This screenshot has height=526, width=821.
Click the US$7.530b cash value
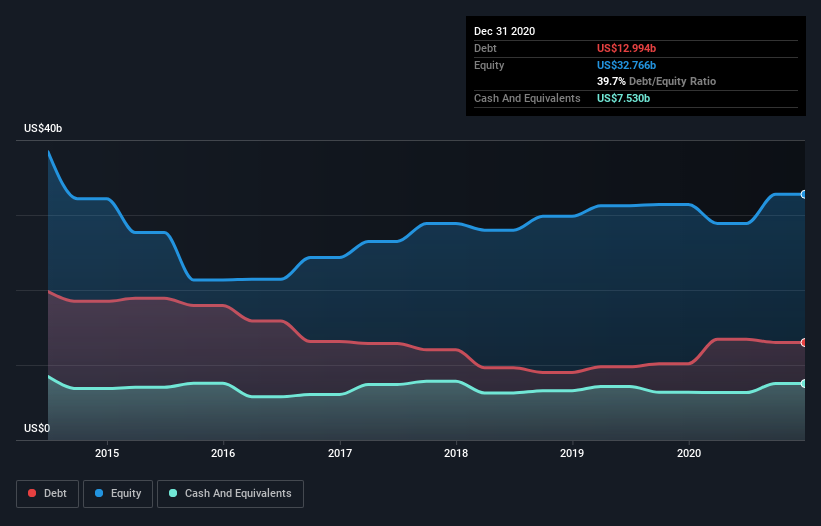tap(623, 98)
